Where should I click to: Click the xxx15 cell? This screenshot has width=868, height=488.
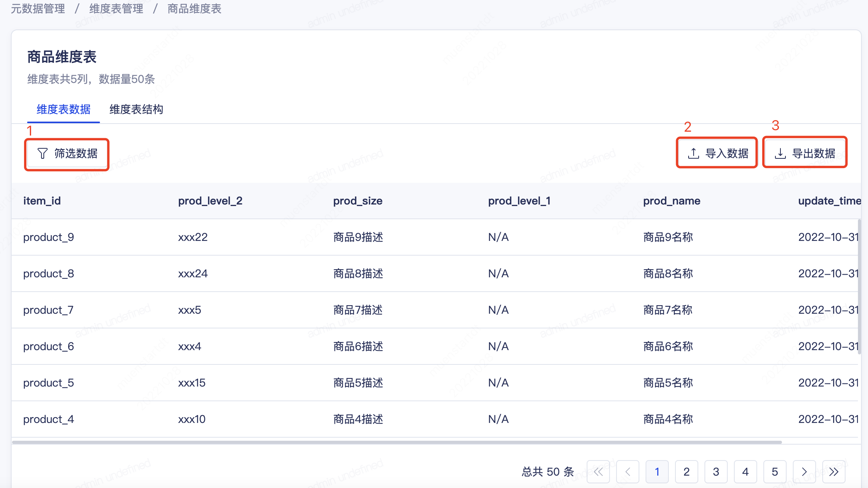click(192, 383)
